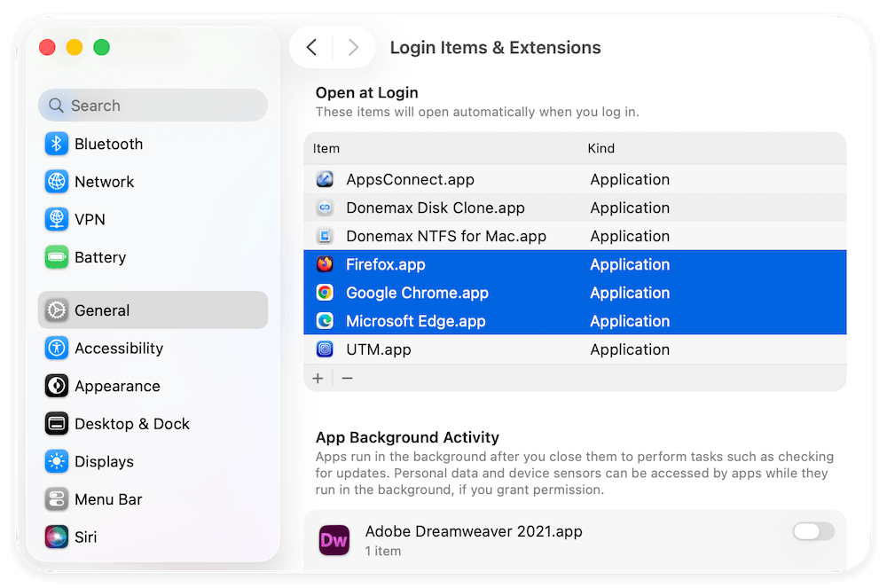This screenshot has height=588, width=887.
Task: Click the Bluetooth icon in sidebar
Action: [57, 144]
